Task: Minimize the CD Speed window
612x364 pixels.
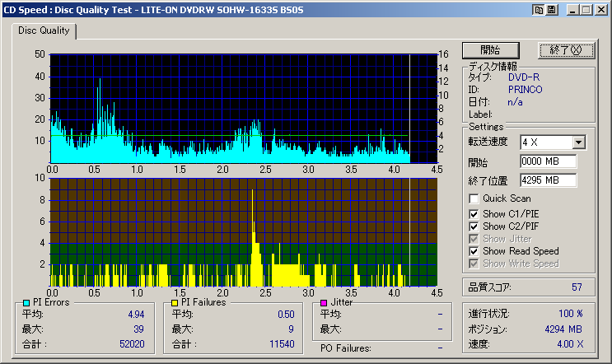Action: pyautogui.click(x=572, y=10)
